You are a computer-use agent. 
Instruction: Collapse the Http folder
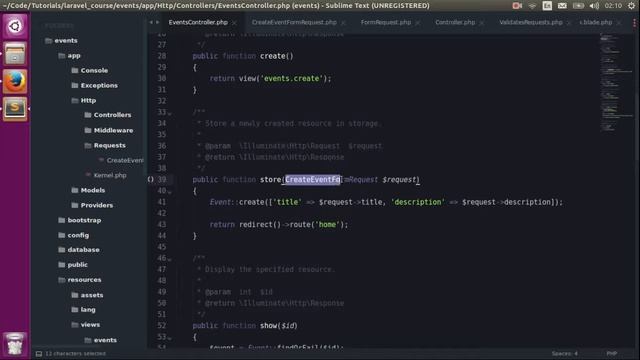75,100
